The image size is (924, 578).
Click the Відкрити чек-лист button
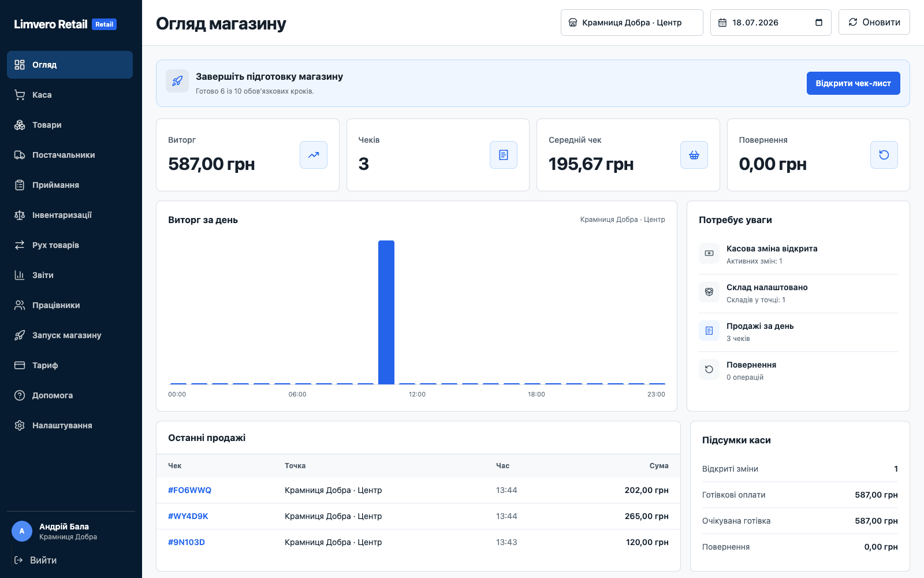pos(853,83)
